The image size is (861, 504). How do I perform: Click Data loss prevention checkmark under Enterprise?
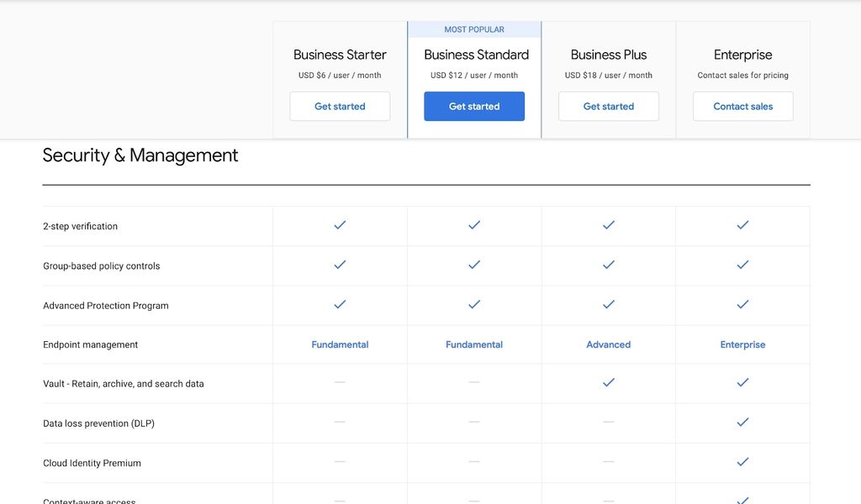coord(742,423)
